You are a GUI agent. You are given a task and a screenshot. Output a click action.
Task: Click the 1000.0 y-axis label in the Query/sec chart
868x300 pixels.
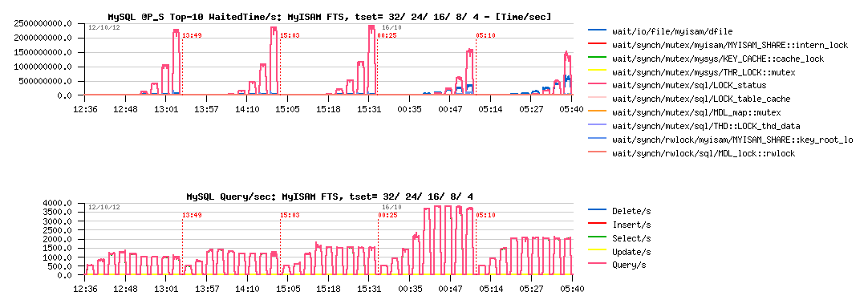(58, 257)
